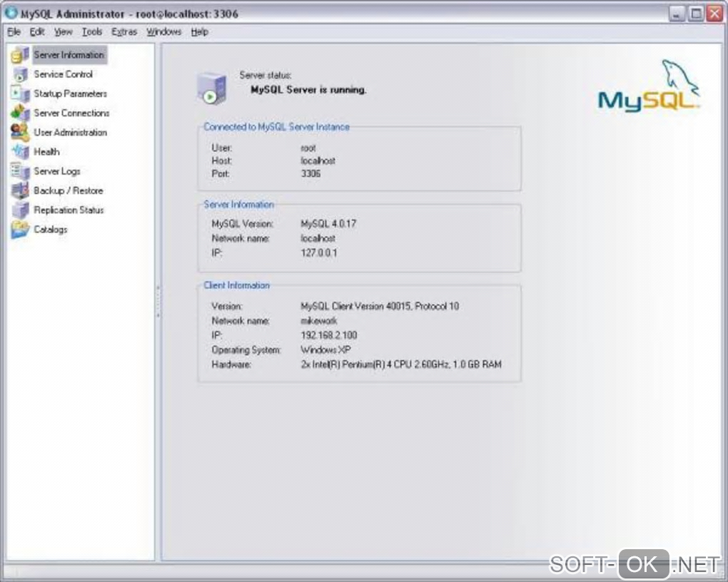
Task: Open User Administration
Action: click(70, 132)
